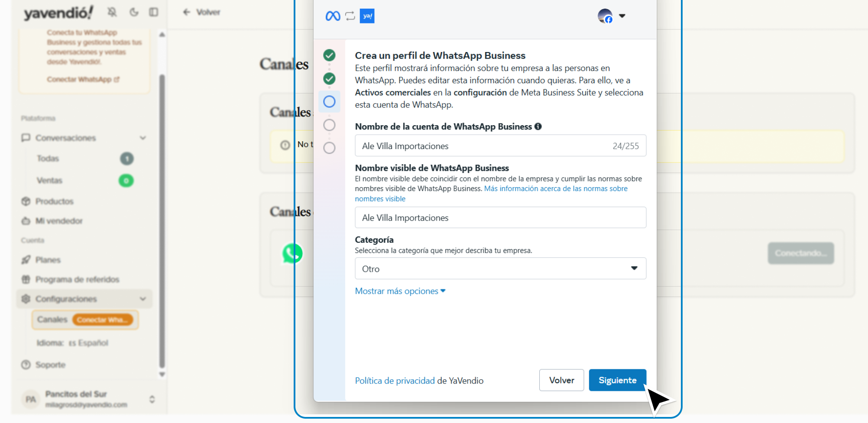This screenshot has height=423, width=868.
Task: Click the YaVendio app icon in dialog header
Action: (367, 16)
